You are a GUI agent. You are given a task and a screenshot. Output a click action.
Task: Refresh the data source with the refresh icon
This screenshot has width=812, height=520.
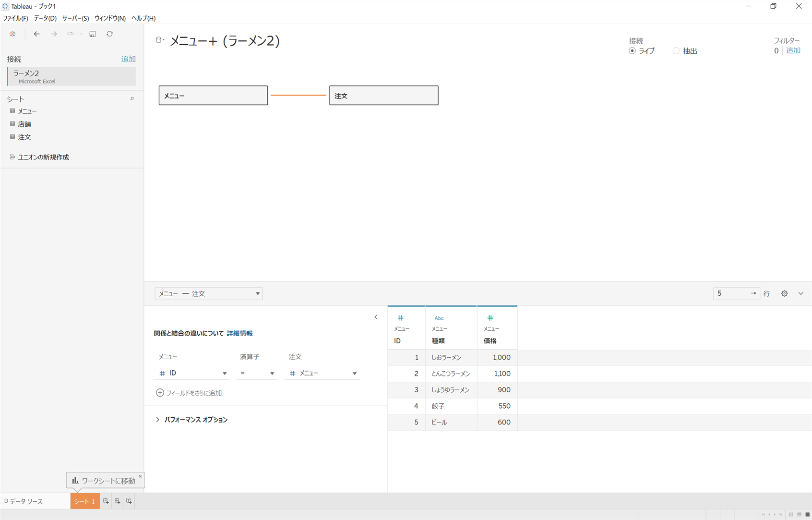pyautogui.click(x=109, y=34)
